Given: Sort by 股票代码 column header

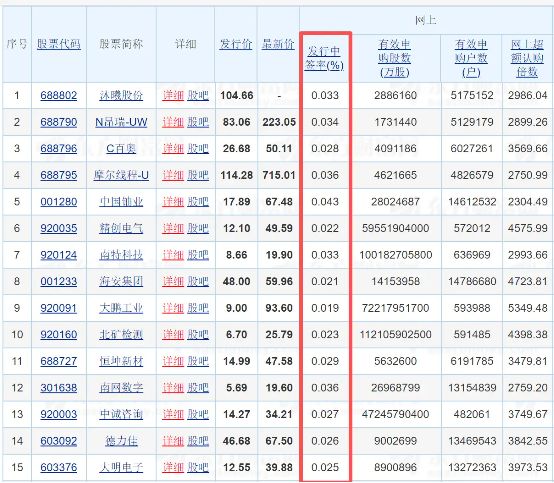Looking at the screenshot, I should [59, 45].
